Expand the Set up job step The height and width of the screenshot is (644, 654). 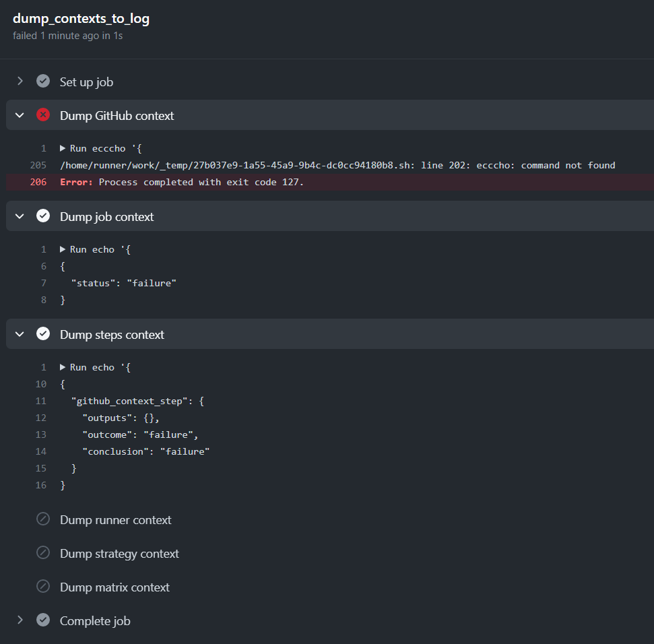(20, 81)
